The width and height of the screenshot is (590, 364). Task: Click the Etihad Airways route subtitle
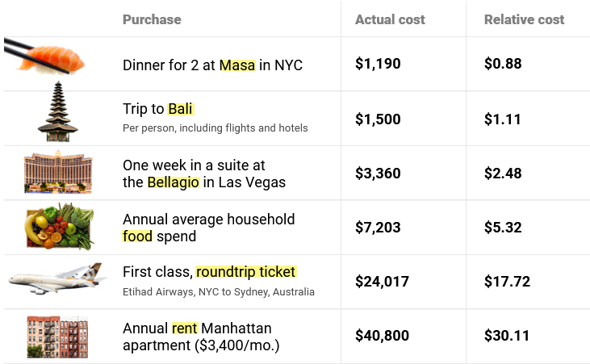[x=218, y=292]
